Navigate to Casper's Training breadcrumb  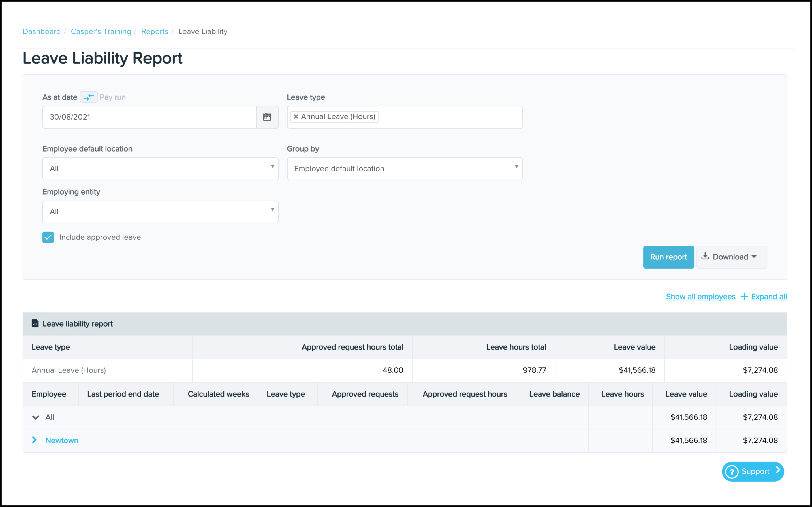[101, 31]
